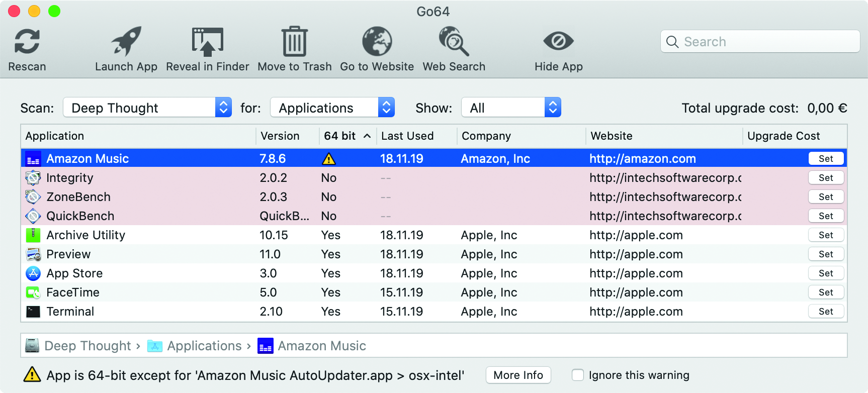Click the Hide App eye icon
This screenshot has height=393, width=868.
click(558, 42)
